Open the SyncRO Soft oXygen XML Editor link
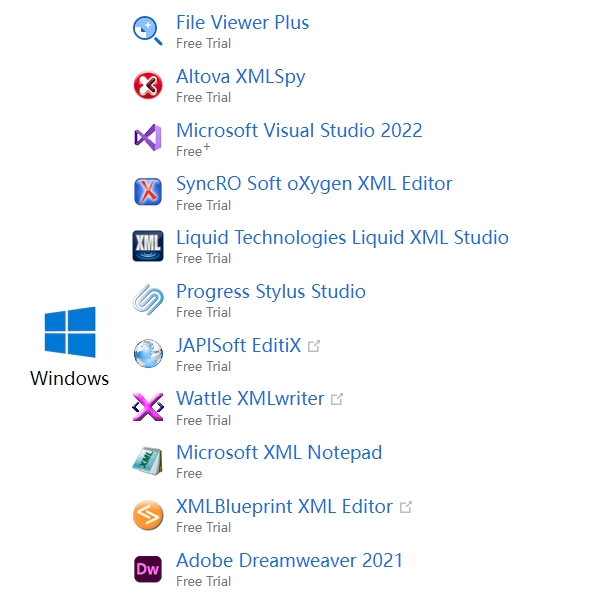Image resolution: width=613 pixels, height=601 pixels. coord(314,184)
